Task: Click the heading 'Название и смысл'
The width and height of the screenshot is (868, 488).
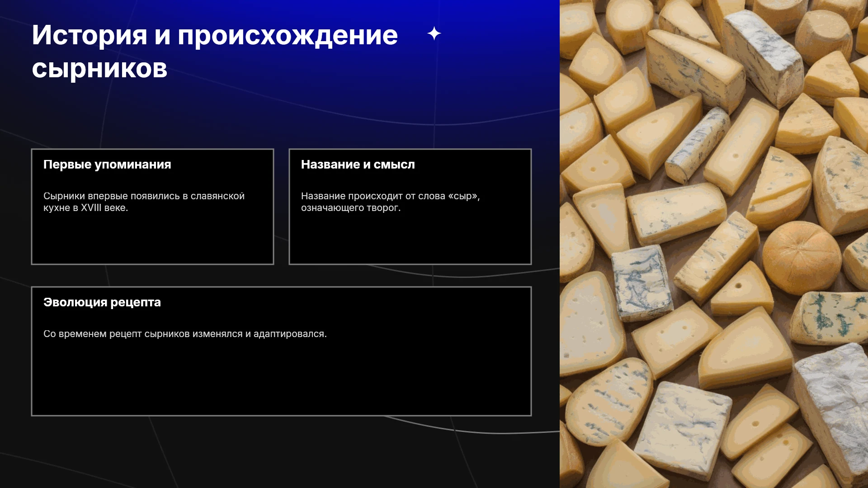Action: coord(358,164)
